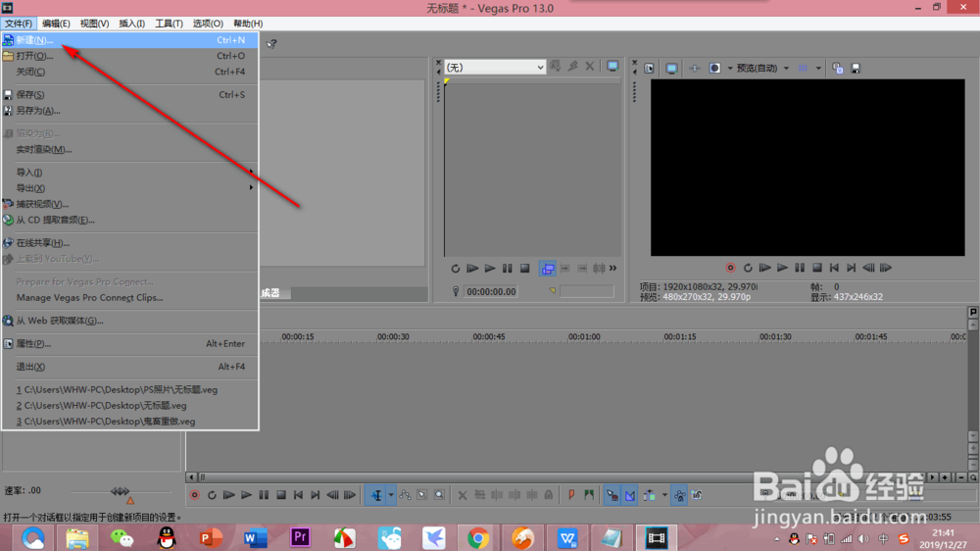This screenshot has height=551, width=980.
Task: Open Word from the taskbar
Action: pos(255,537)
